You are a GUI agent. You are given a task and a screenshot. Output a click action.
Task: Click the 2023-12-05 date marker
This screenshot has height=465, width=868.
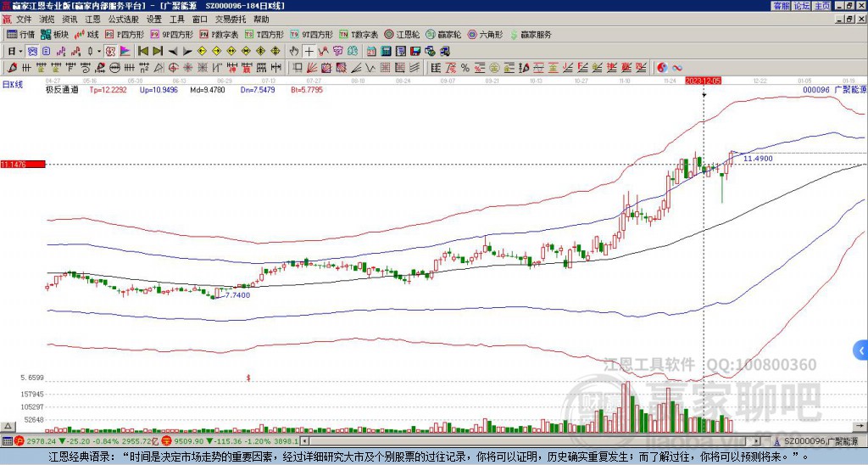pos(703,81)
